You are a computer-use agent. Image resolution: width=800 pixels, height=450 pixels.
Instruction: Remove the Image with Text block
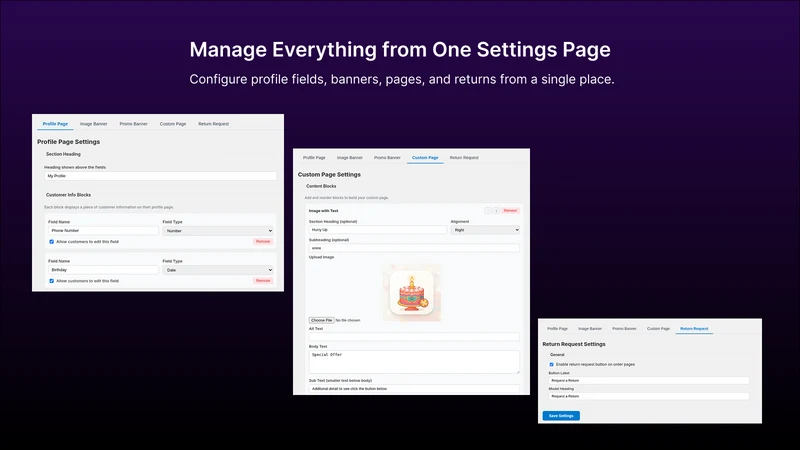coord(510,210)
